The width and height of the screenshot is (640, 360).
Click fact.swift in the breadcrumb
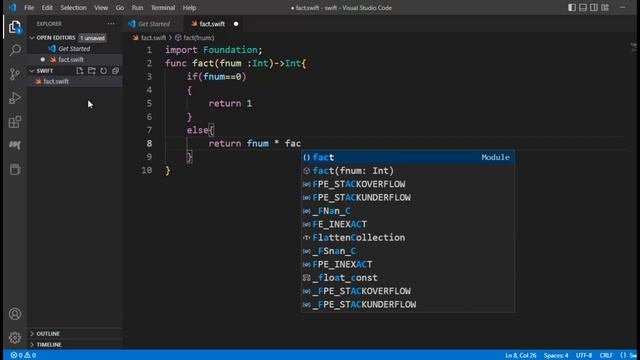pos(153,38)
